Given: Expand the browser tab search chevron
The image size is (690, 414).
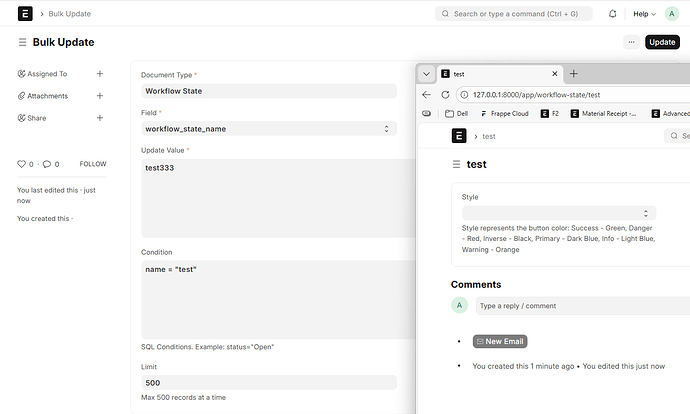Looking at the screenshot, I should pos(427,74).
